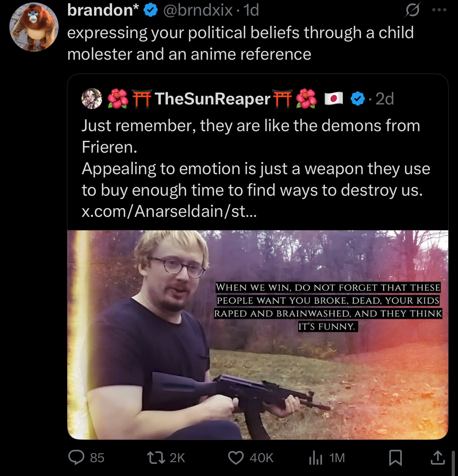Click TheSunReaper display name

tap(212, 99)
